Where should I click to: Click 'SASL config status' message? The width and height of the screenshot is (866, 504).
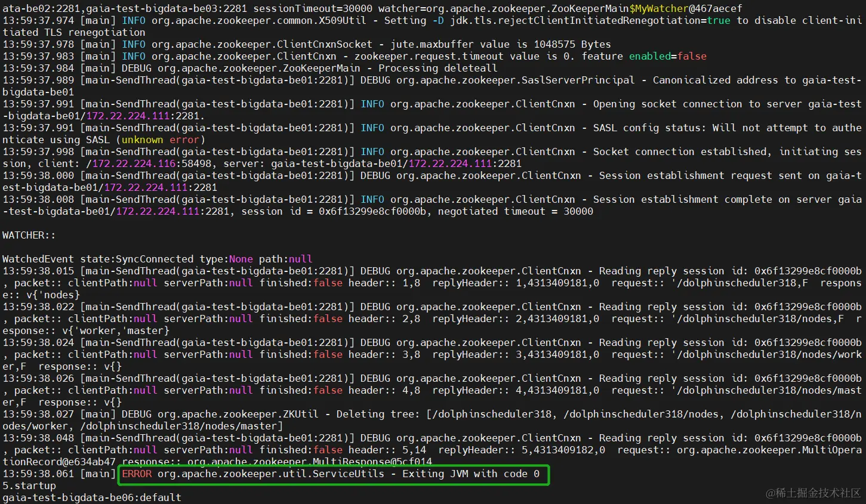(x=647, y=128)
